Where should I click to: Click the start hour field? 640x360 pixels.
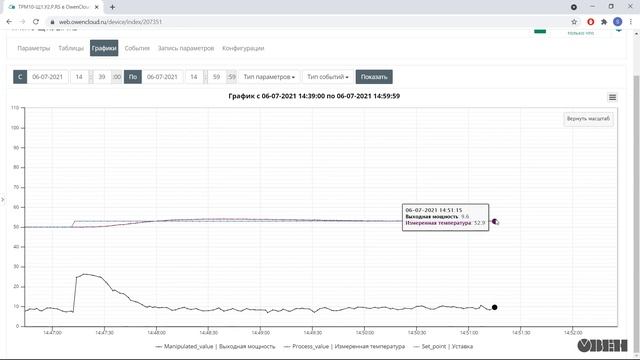click(79, 77)
